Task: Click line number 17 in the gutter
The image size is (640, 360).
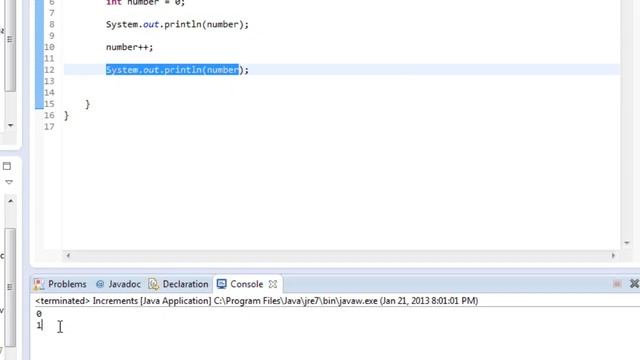Action: pyautogui.click(x=49, y=127)
